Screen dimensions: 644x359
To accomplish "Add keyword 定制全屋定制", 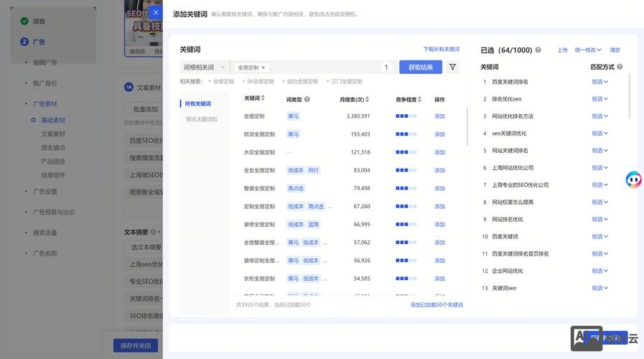I will point(439,207).
